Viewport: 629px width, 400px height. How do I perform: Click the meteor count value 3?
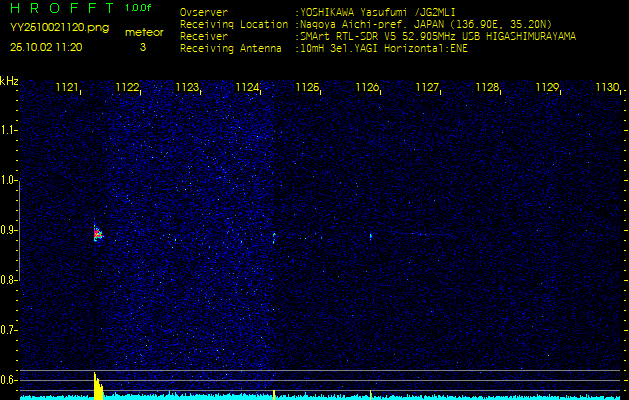[142, 47]
